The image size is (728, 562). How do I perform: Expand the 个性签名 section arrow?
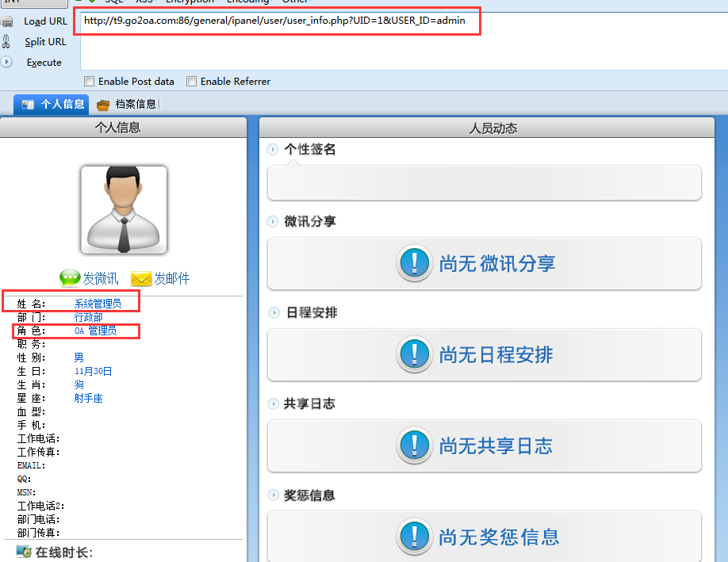click(x=273, y=150)
